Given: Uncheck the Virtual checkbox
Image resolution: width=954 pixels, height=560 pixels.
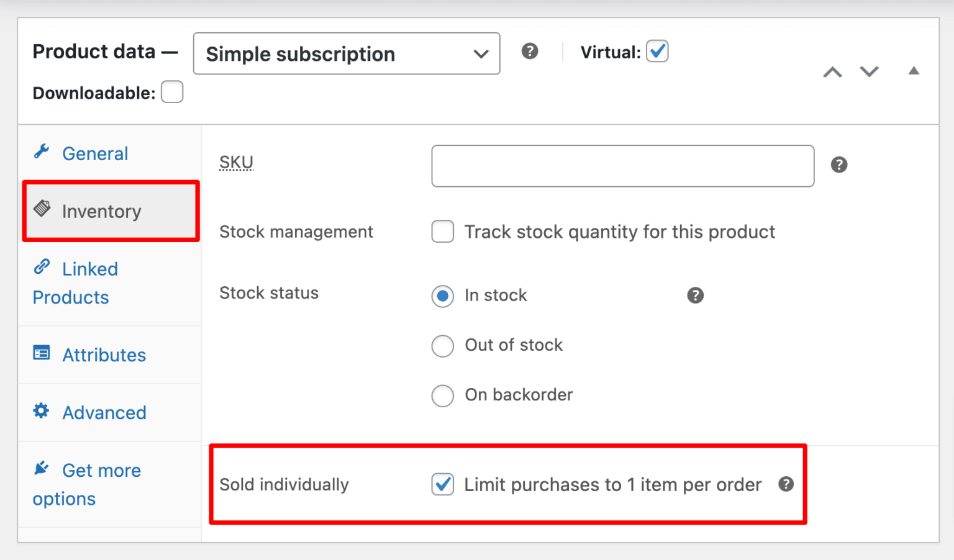Looking at the screenshot, I should 657,52.
